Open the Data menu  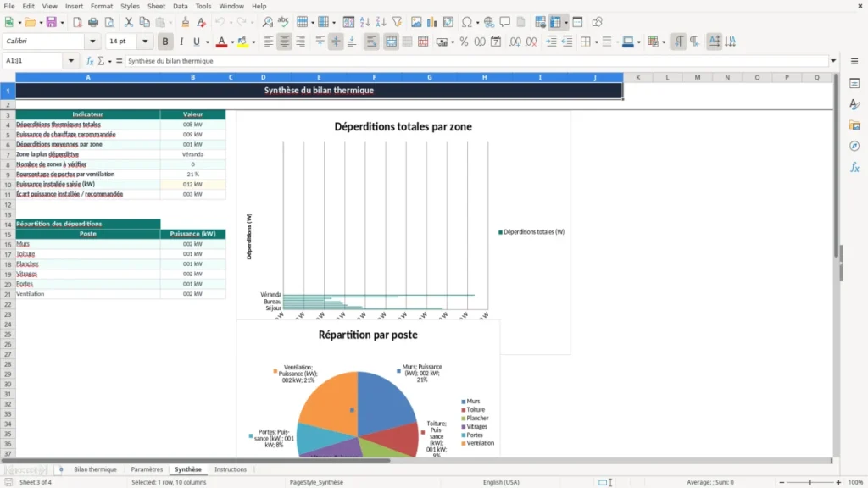[180, 6]
